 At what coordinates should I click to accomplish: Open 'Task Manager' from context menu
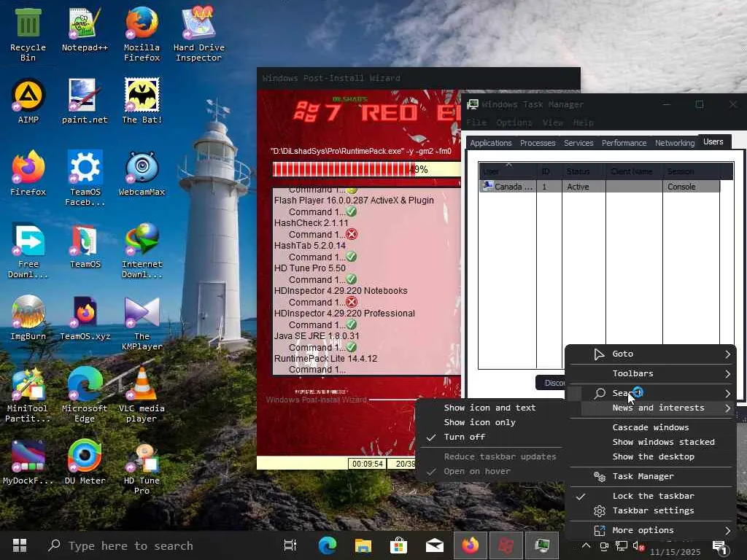coord(651,476)
